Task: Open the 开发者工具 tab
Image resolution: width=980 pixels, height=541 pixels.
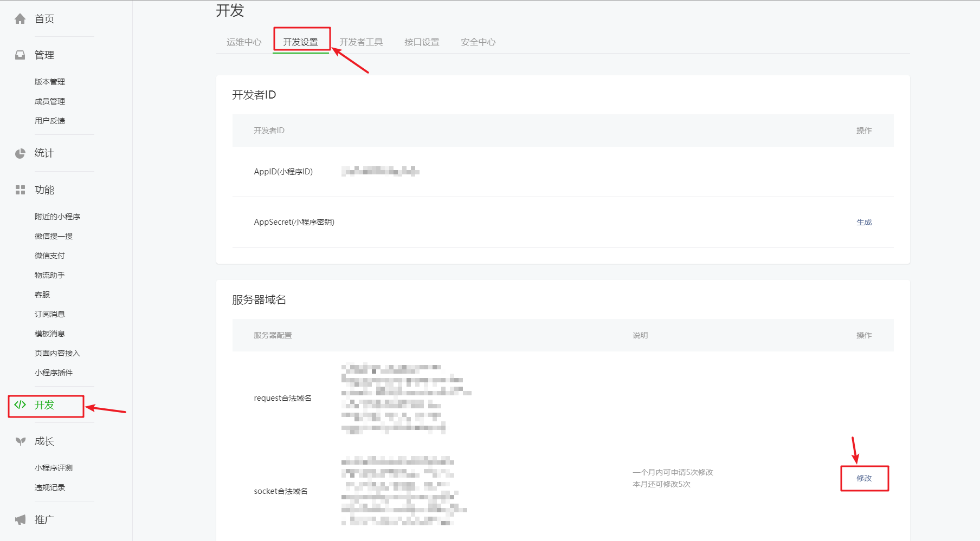Action: (x=361, y=42)
